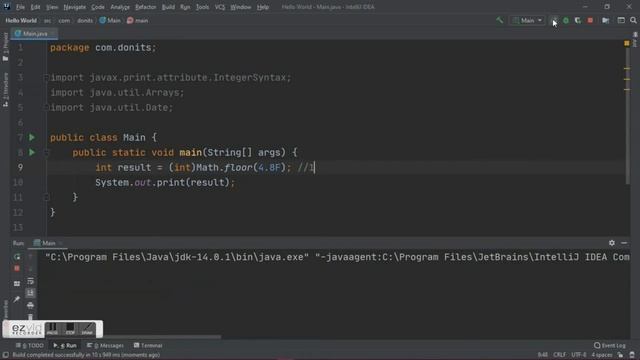Open the Refactor menu

pos(146,7)
